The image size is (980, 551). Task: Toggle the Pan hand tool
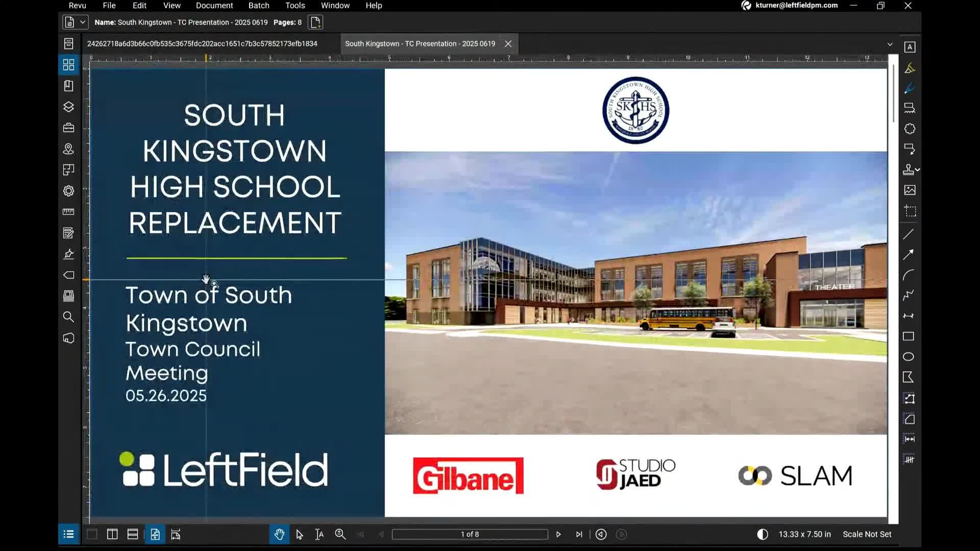click(279, 534)
